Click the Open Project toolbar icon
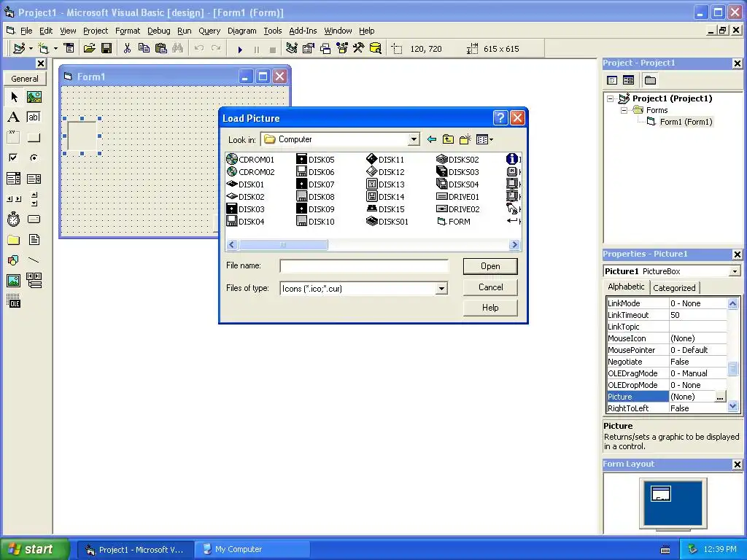 pos(90,49)
